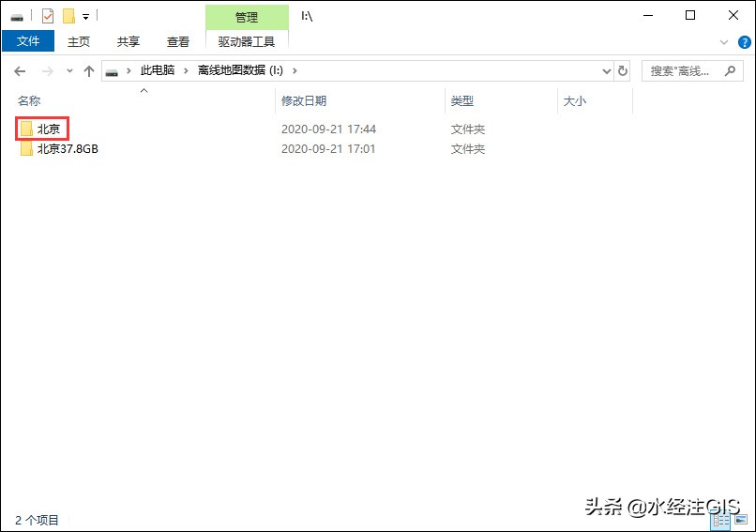Click 文件夹 type in the 北京37.8GB row

point(468,149)
